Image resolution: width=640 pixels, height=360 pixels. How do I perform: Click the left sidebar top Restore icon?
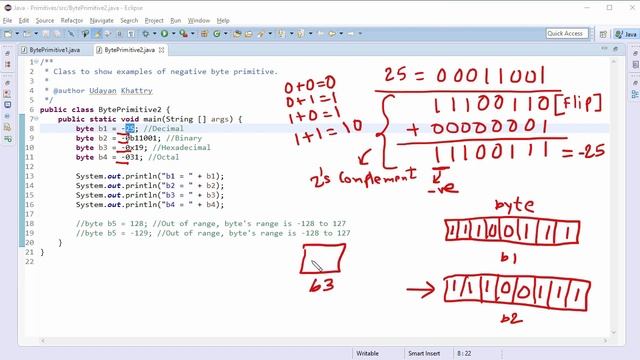click(x=7, y=53)
